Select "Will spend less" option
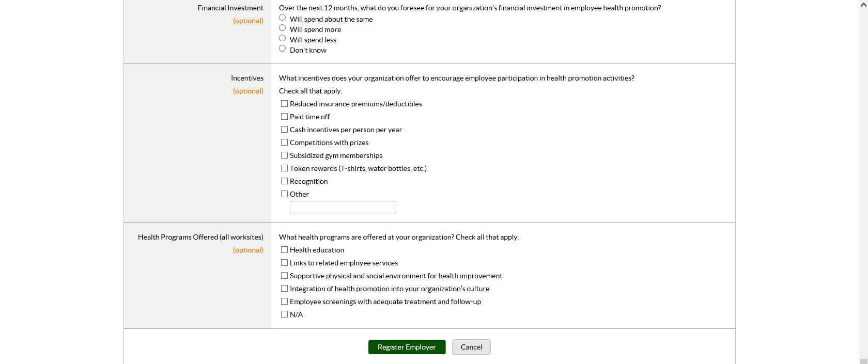The image size is (868, 364). [x=282, y=38]
